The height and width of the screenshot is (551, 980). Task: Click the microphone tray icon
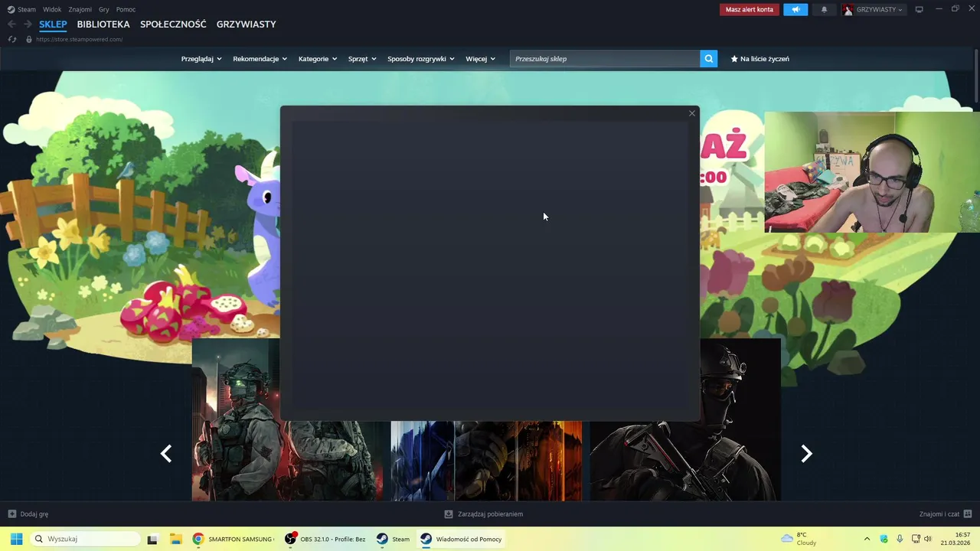point(900,539)
